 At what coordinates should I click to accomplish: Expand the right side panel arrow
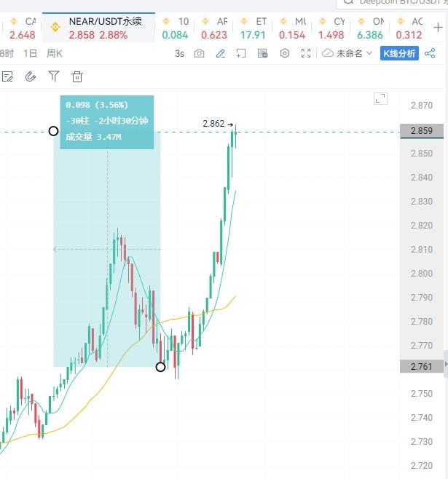(x=446, y=364)
